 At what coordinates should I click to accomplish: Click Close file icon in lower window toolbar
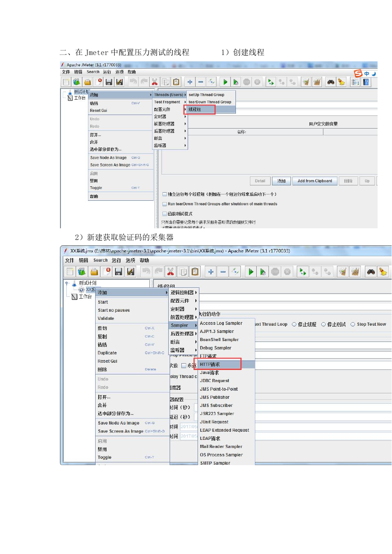pyautogui.click(x=106, y=272)
